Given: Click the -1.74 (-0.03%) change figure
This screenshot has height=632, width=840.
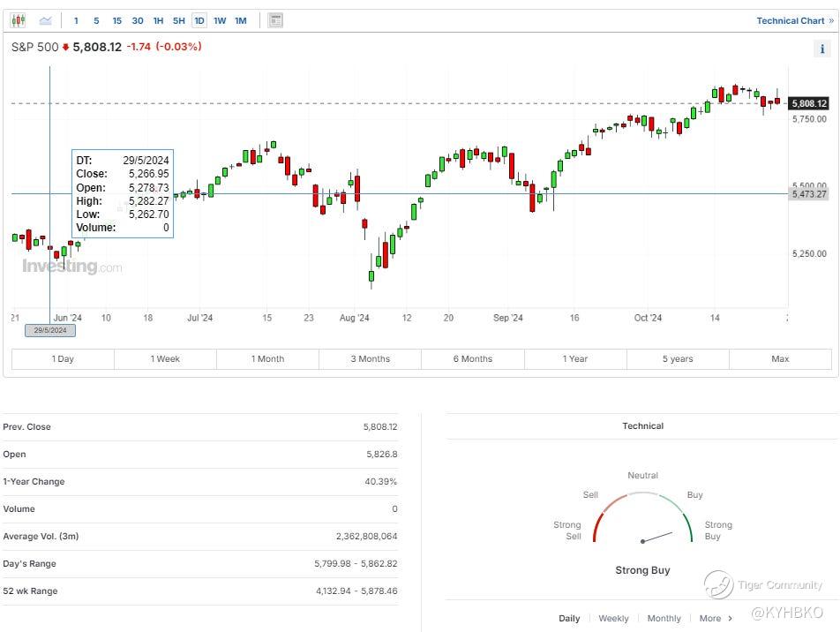Looking at the screenshot, I should [x=164, y=47].
